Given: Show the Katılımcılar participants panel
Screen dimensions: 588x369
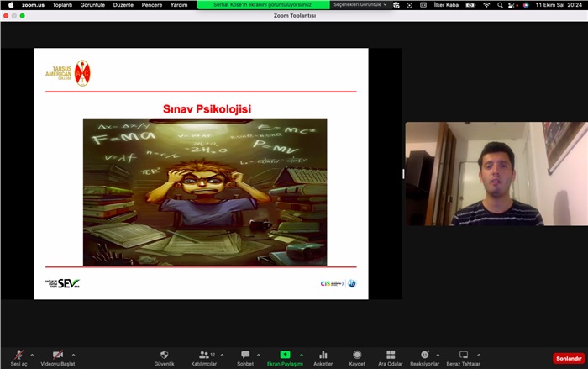Looking at the screenshot, I should click(203, 358).
